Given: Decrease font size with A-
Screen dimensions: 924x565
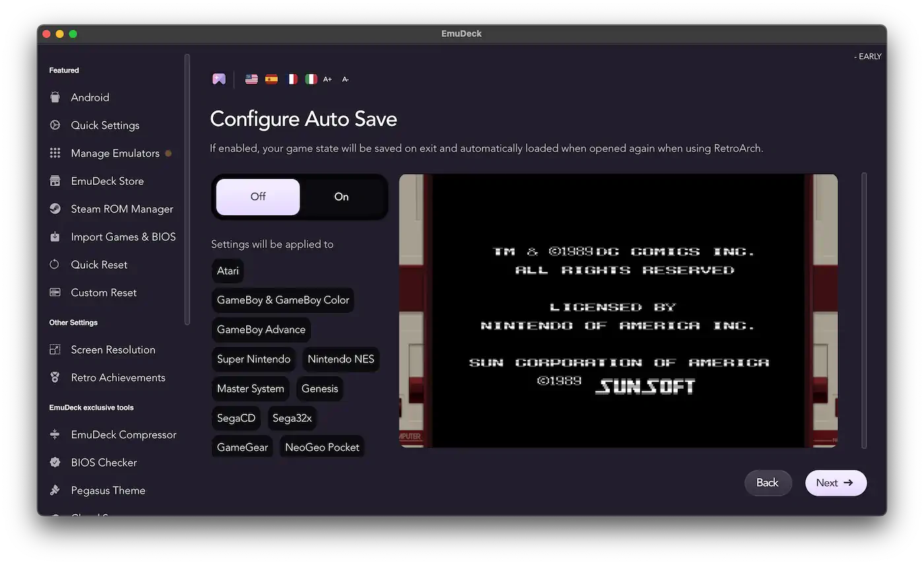Looking at the screenshot, I should (x=345, y=79).
